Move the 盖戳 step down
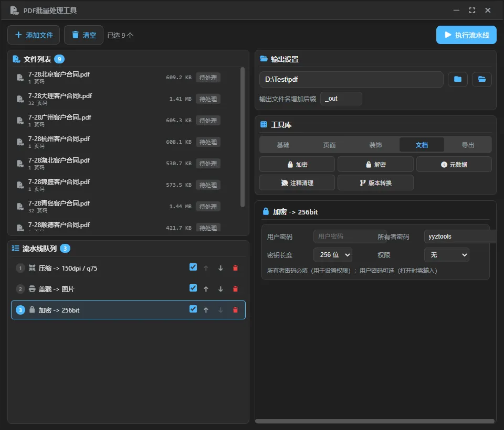The width and height of the screenshot is (504, 430). (x=220, y=289)
